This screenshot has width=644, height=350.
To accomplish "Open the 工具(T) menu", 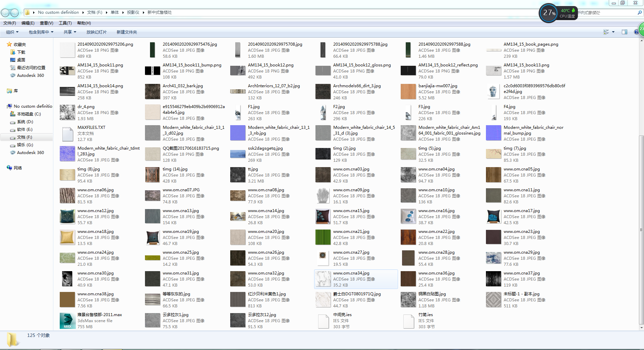I will point(65,23).
